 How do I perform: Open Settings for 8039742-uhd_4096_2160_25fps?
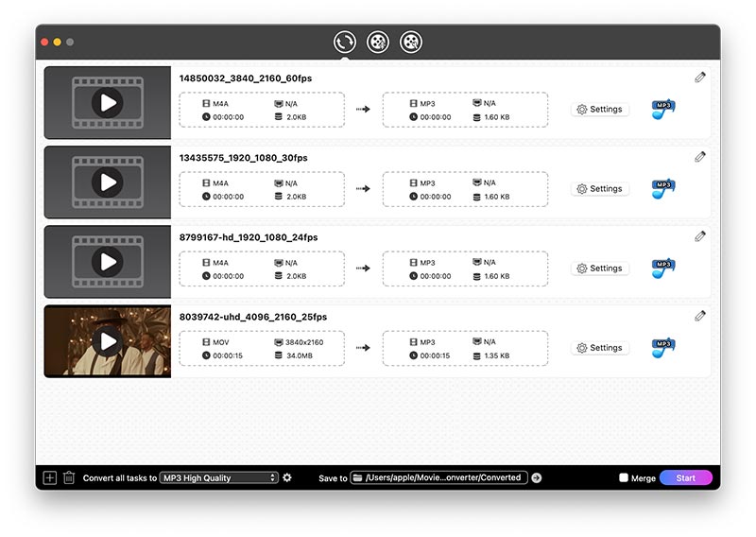(x=600, y=348)
